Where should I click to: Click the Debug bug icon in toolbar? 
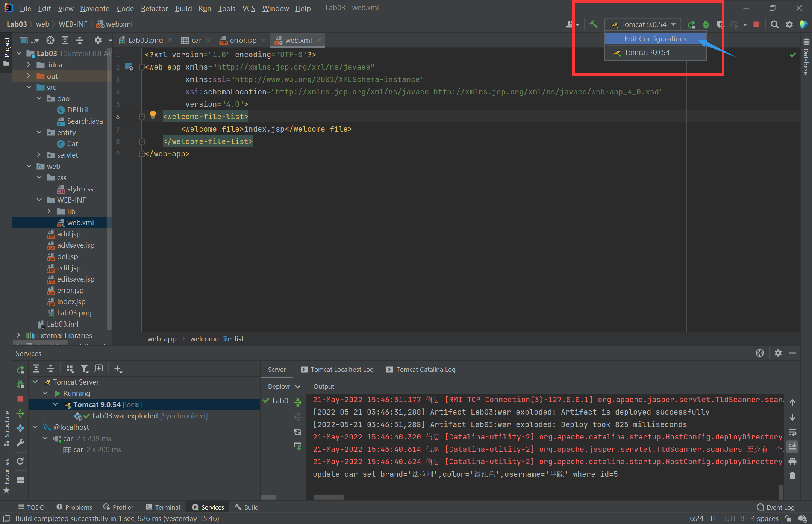click(706, 24)
